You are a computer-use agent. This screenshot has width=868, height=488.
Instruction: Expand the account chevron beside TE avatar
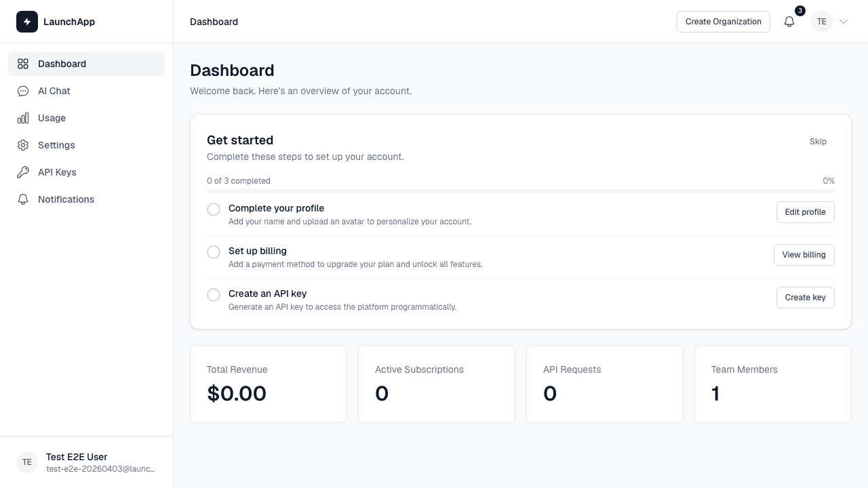[844, 22]
